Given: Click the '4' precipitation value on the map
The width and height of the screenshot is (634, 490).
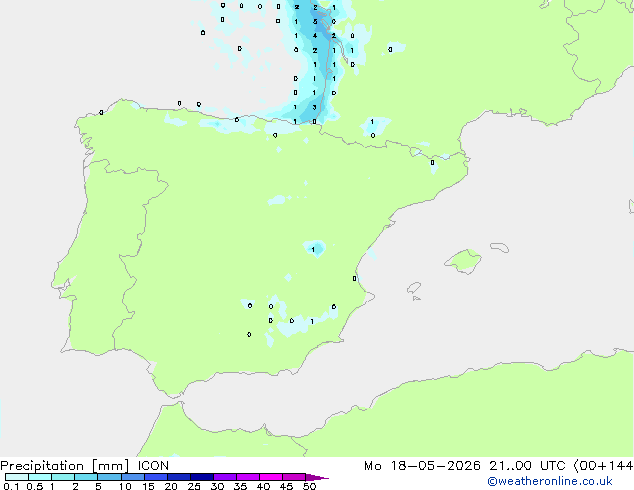Looking at the screenshot, I should click(315, 36).
